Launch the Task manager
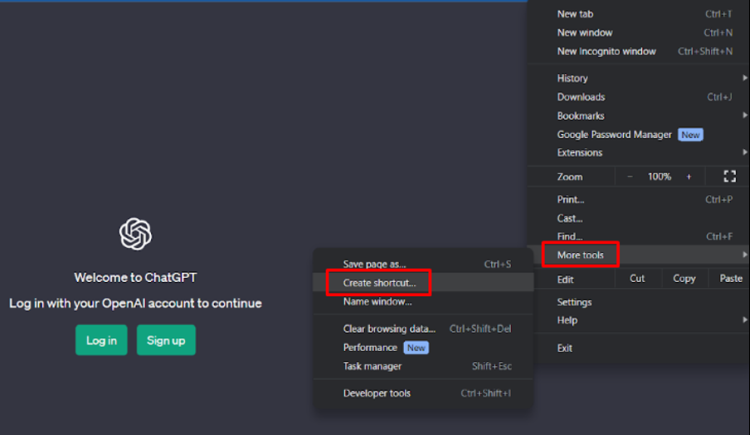The image size is (750, 435). tap(372, 366)
